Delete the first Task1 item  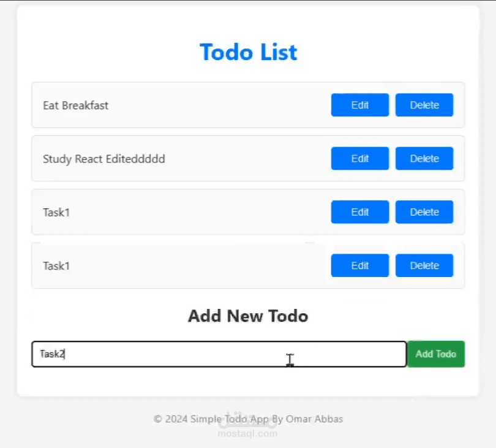pyautogui.click(x=424, y=211)
